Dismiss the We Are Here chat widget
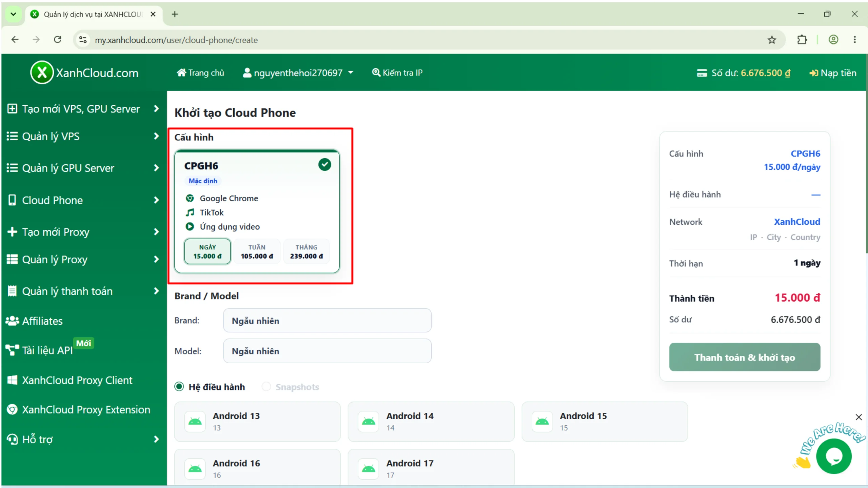Image resolution: width=868 pixels, height=488 pixels. (x=859, y=417)
